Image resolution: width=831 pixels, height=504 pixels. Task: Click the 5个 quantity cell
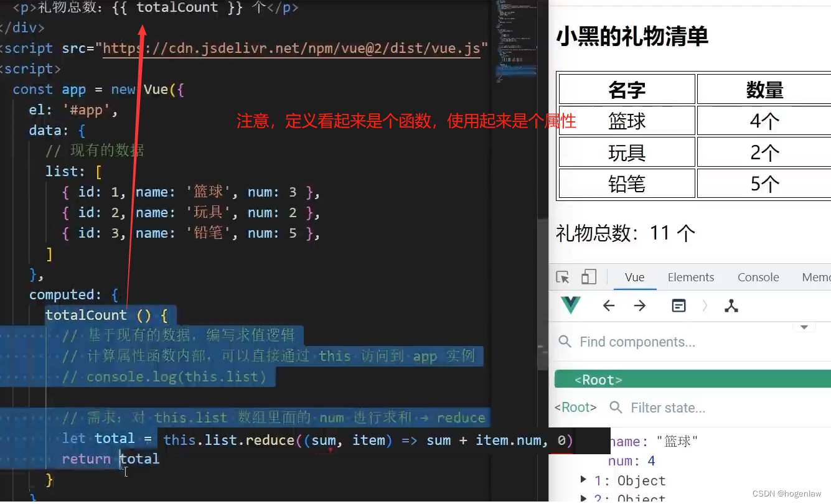tap(764, 184)
